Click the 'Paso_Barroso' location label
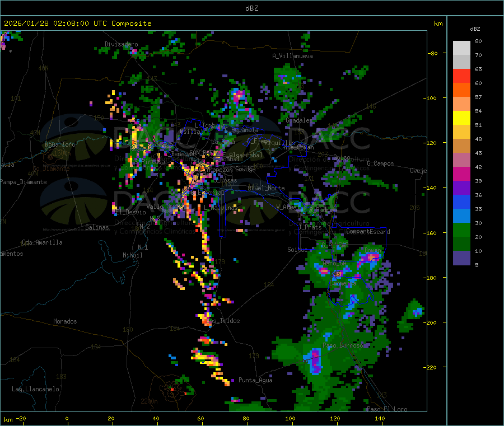Viewport: 504px width, 426px height. [343, 345]
